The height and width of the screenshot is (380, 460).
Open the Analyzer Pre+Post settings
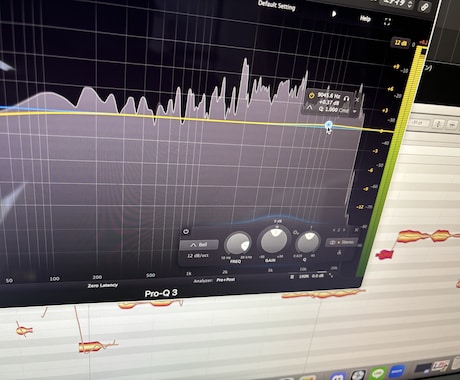tap(225, 280)
